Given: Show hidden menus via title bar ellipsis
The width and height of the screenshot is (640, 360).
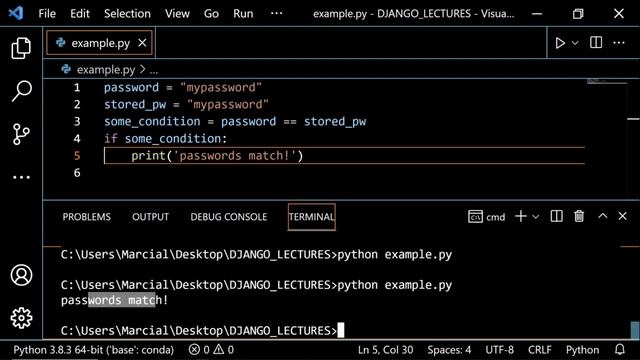Looking at the screenshot, I should click(x=276, y=13).
